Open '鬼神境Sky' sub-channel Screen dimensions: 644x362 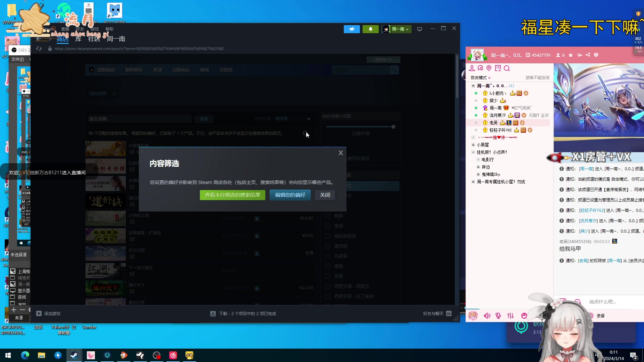tap(491, 174)
